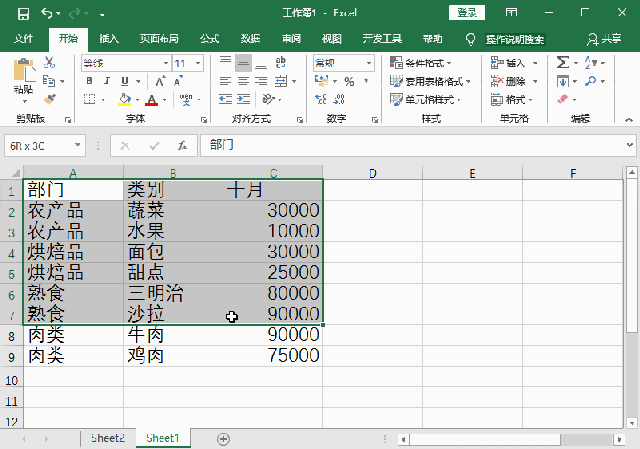Cut selection with the scissors icon
The width and height of the screenshot is (640, 449).
pos(49,62)
